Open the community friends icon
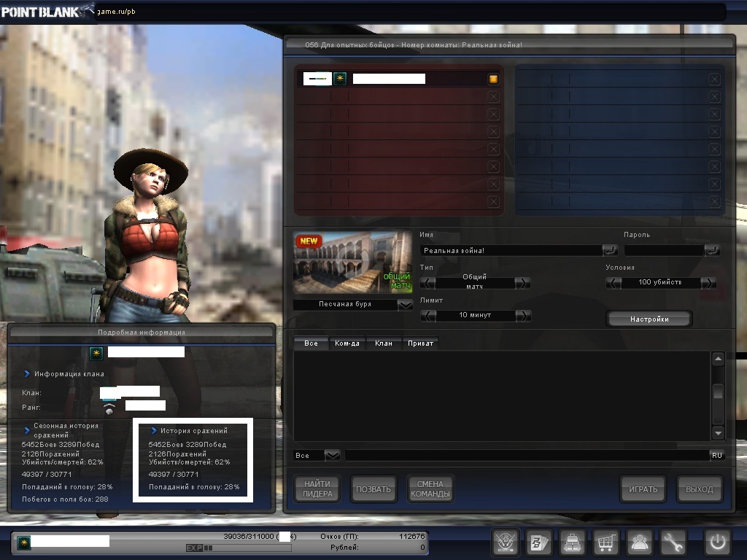The image size is (747, 560). [x=639, y=542]
